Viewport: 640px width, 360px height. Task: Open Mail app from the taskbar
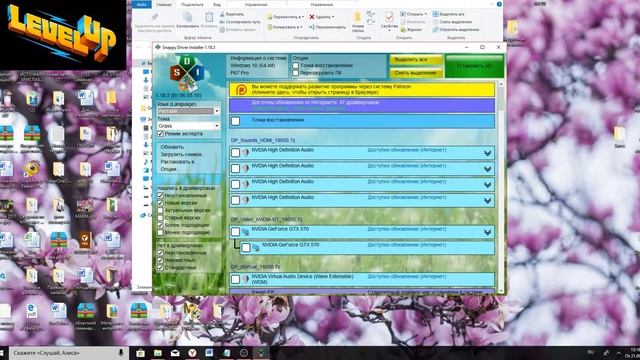[x=175, y=353]
